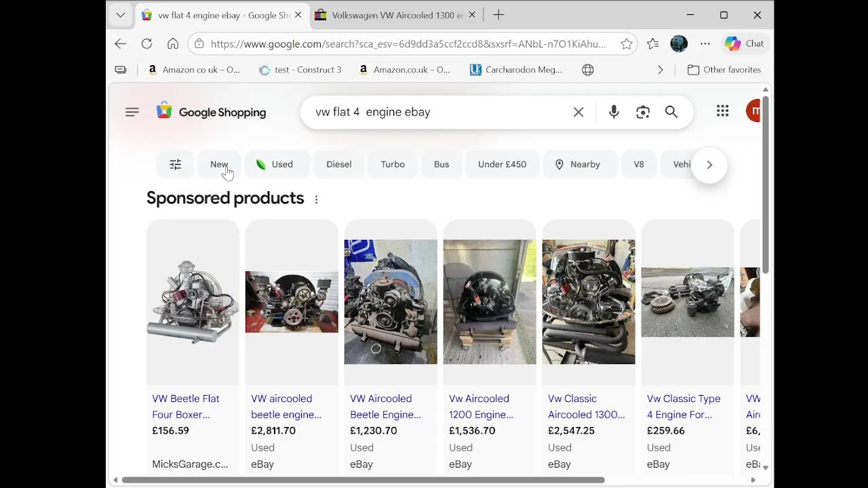Click the Google Shopping logo
Screen dimensions: 868x488
[211, 112]
